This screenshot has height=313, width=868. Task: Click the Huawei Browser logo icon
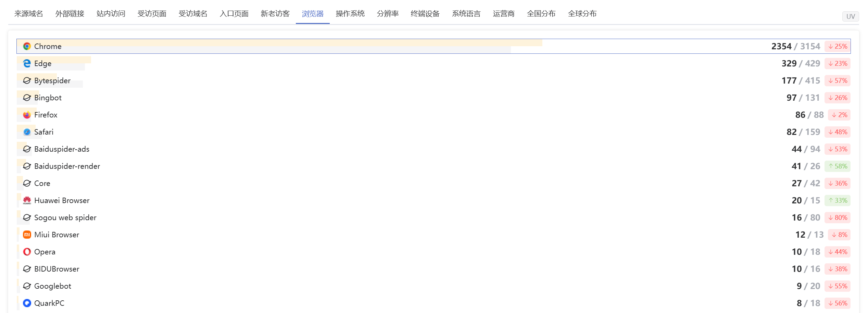coord(27,200)
